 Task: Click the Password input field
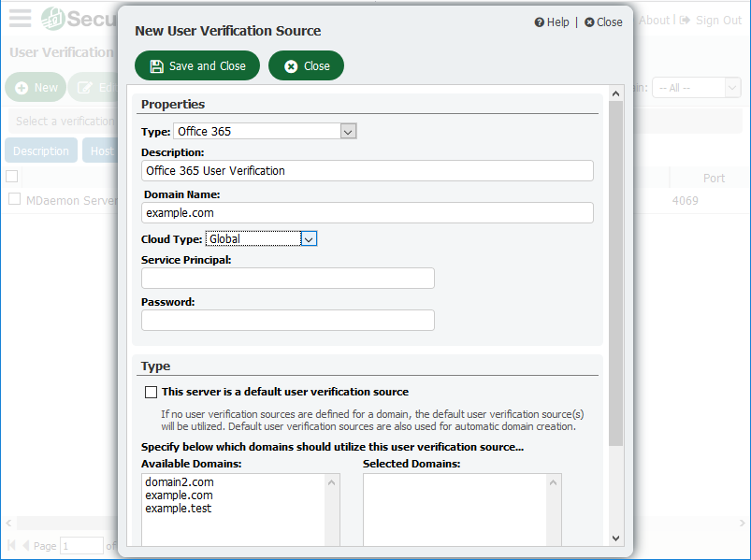(288, 321)
